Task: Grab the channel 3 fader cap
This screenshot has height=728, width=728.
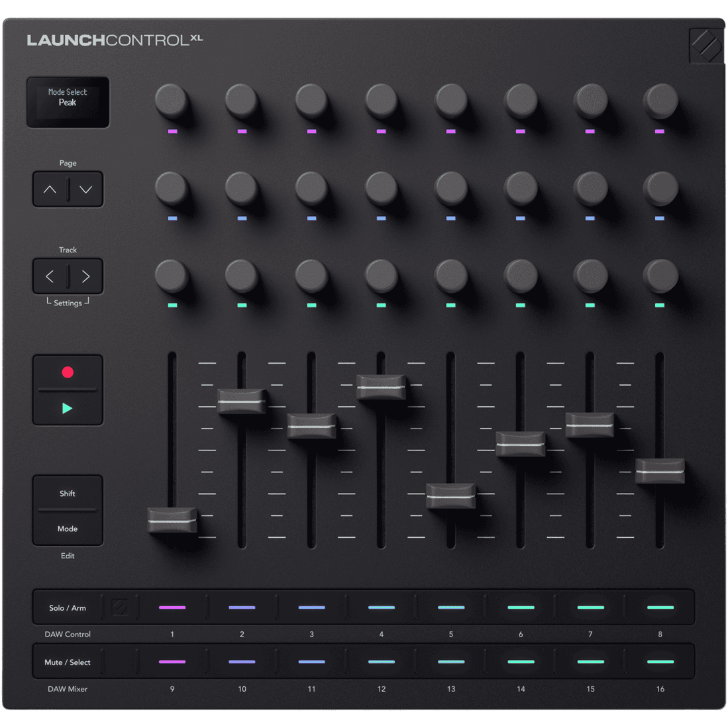Action: point(311,426)
